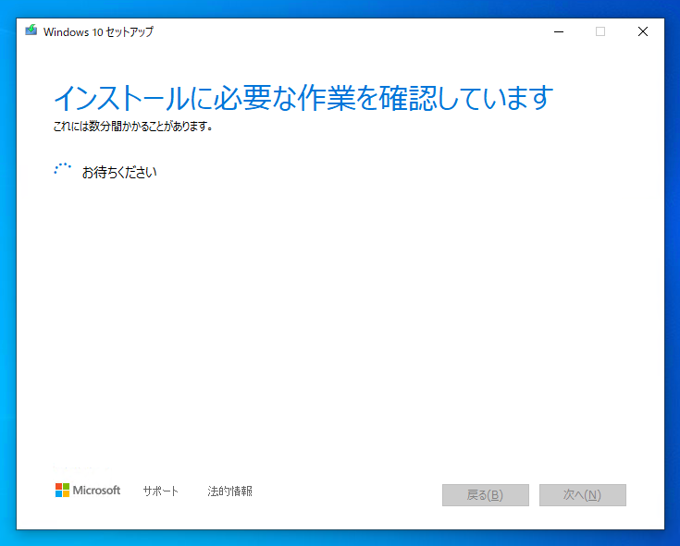Open the サポート link
This screenshot has width=680, height=546.
[161, 491]
